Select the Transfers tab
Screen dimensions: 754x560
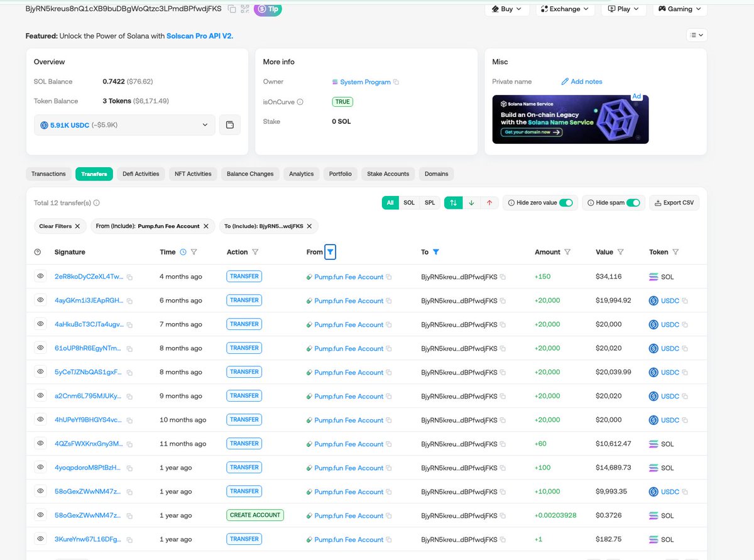[94, 173]
